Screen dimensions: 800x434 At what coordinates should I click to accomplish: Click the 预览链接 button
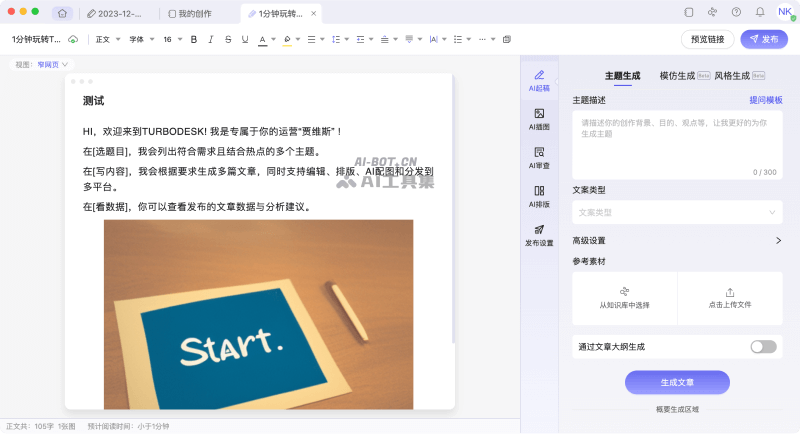click(707, 39)
